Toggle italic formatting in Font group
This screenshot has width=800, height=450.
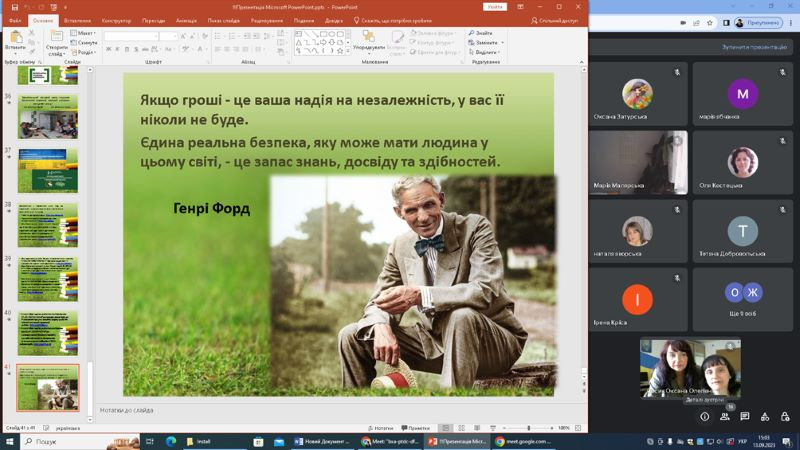click(117, 49)
